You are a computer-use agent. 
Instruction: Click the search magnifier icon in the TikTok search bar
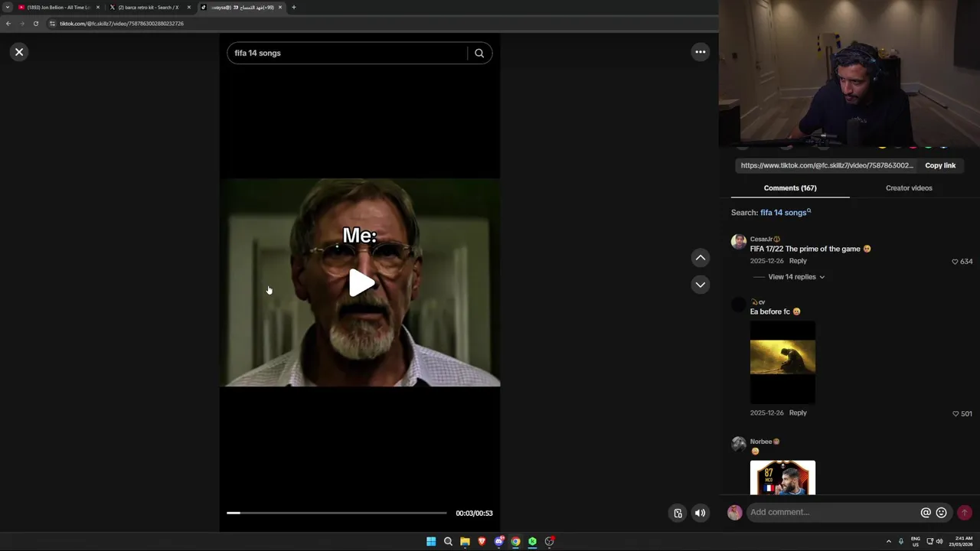coord(479,53)
